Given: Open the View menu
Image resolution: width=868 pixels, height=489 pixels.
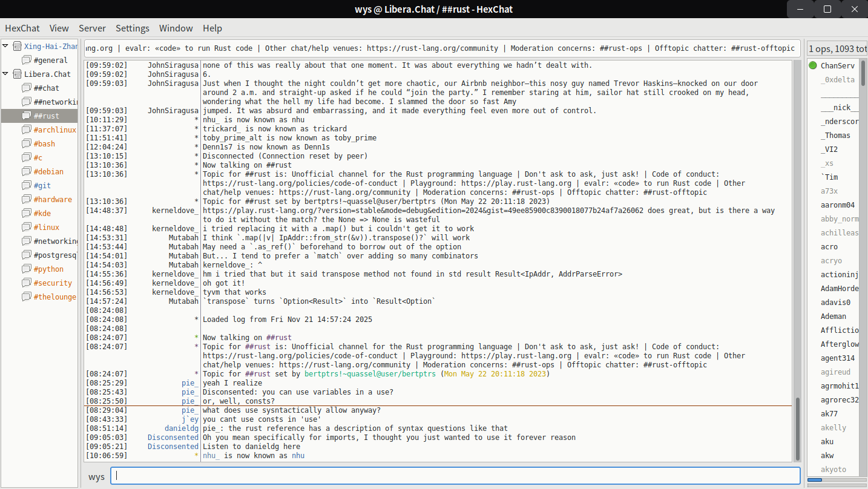Looking at the screenshot, I should tap(59, 28).
